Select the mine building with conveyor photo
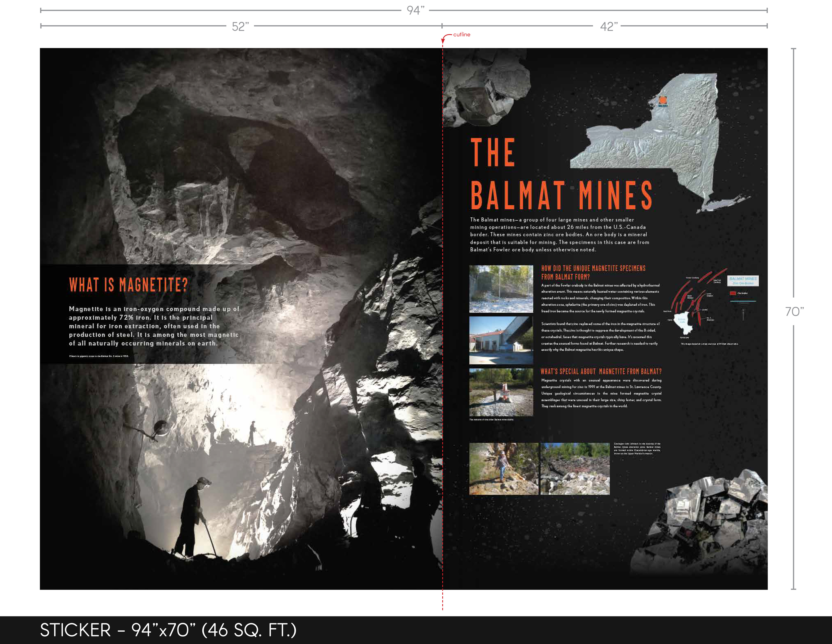The height and width of the screenshot is (644, 832). point(501,340)
